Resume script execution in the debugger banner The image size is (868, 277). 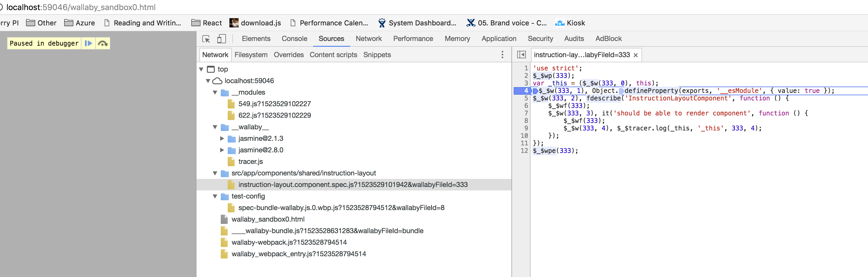(88, 43)
